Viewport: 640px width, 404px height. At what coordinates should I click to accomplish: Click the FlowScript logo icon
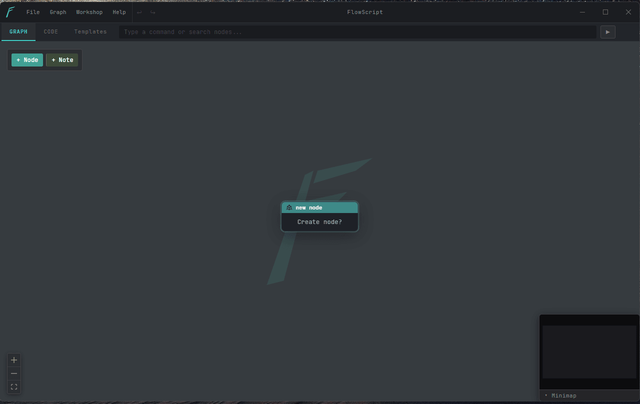point(10,12)
